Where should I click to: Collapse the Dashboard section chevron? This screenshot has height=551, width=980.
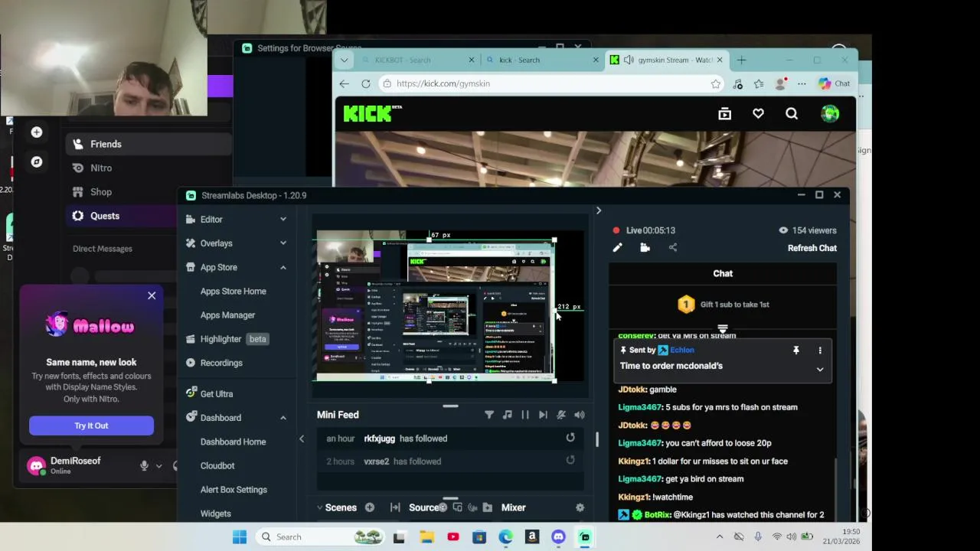tap(283, 418)
